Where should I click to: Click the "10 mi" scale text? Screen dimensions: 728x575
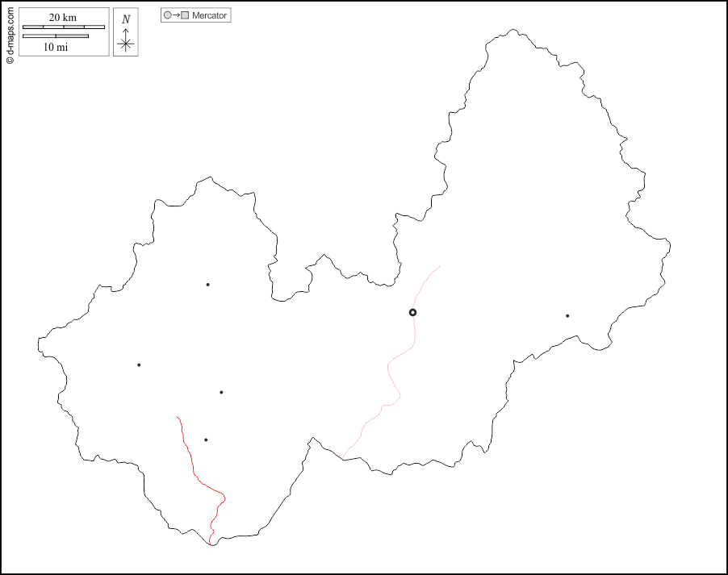point(55,47)
